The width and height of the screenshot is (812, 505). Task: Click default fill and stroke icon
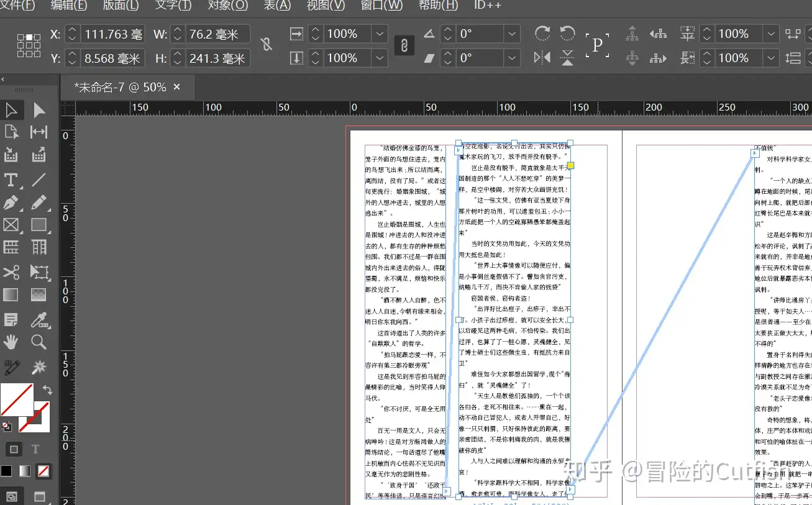pos(6,426)
